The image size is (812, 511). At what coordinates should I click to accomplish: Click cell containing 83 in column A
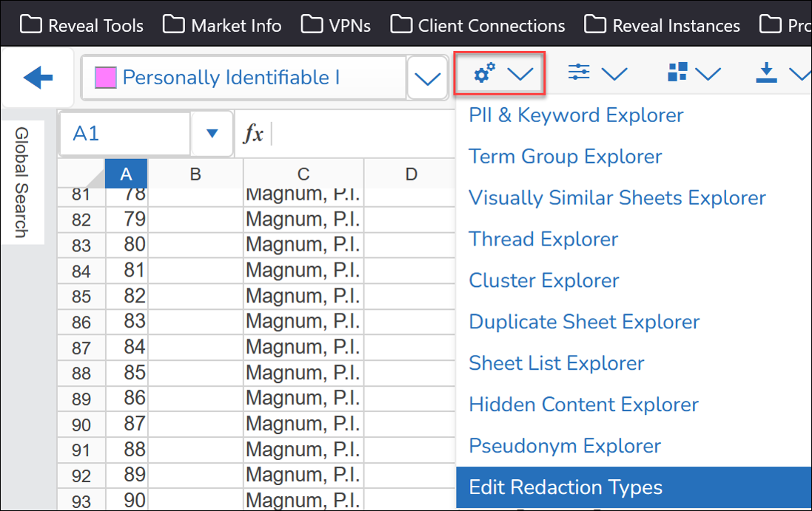coord(127,322)
